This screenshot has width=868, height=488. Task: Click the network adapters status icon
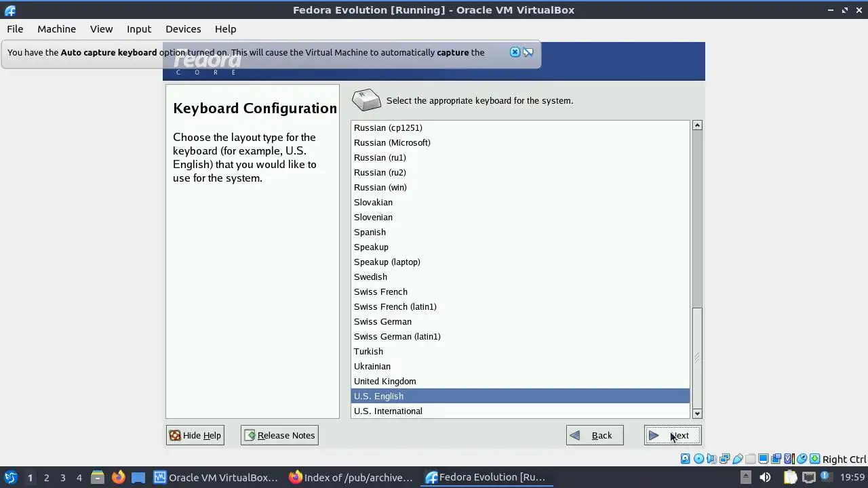(724, 459)
